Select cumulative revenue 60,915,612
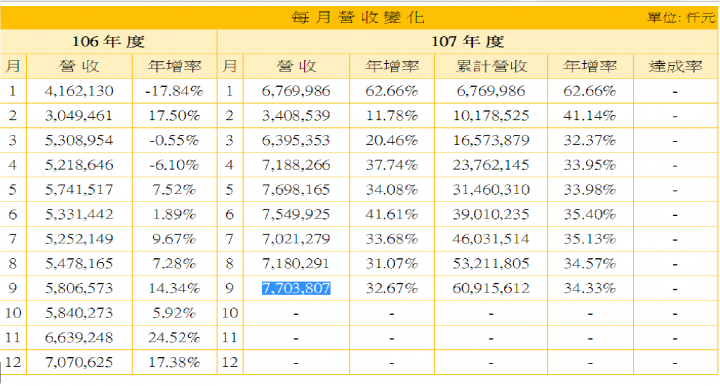 [491, 288]
